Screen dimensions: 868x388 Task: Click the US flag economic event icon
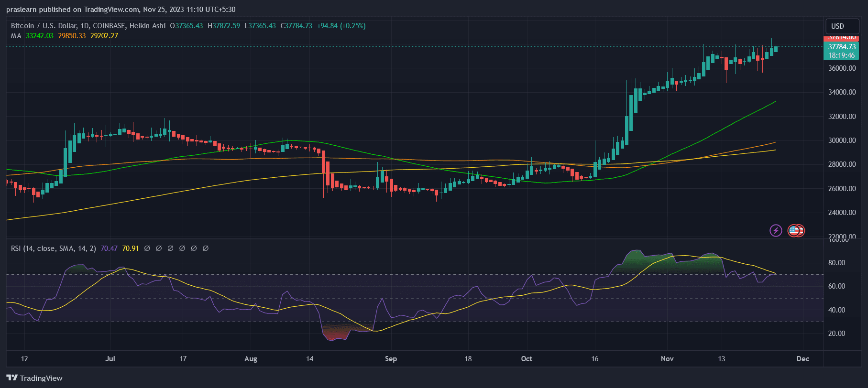(x=795, y=231)
